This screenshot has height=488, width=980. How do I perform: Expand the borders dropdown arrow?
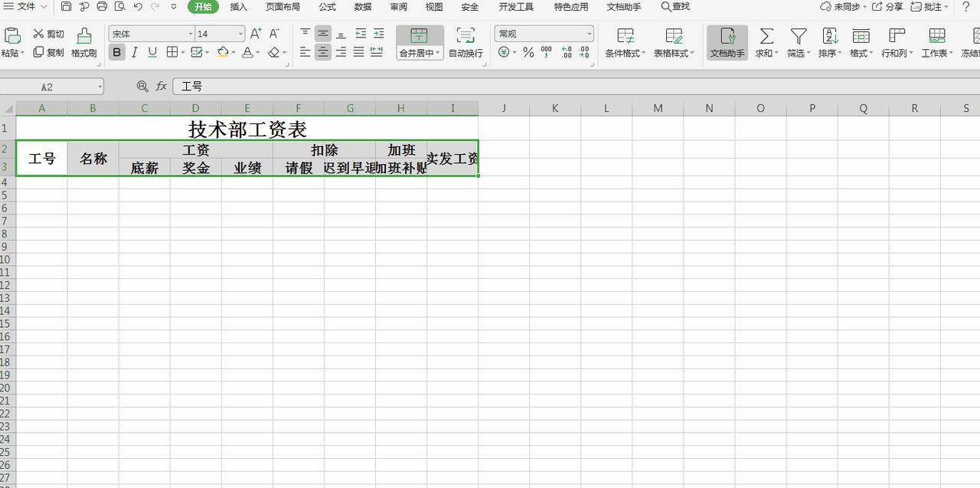point(181,52)
